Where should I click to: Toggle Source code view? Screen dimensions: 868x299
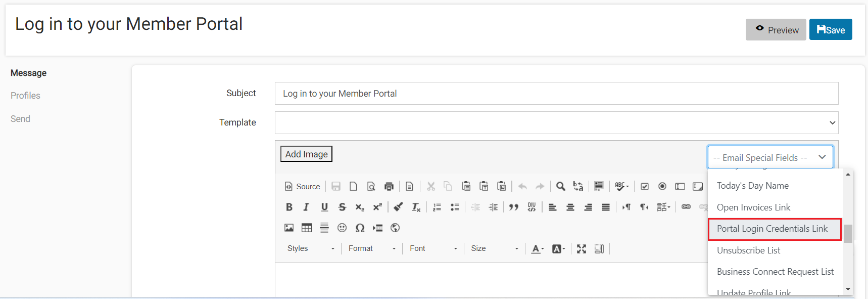pos(302,186)
